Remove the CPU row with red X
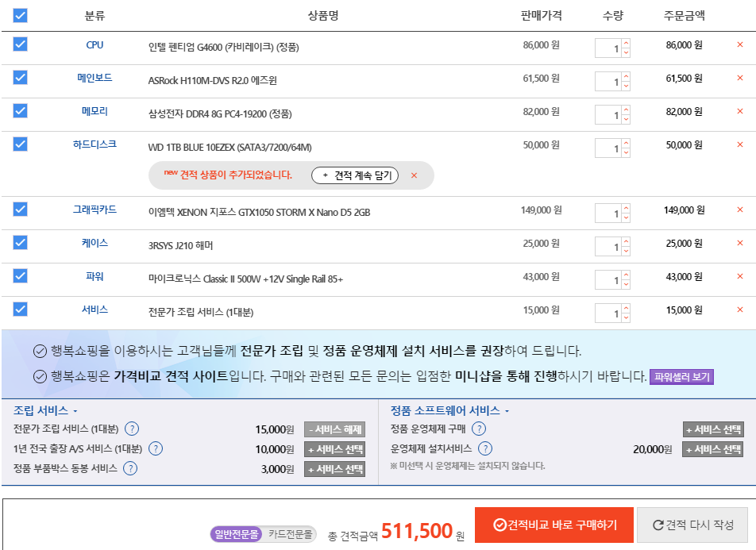This screenshot has height=550, width=756. pyautogui.click(x=739, y=45)
